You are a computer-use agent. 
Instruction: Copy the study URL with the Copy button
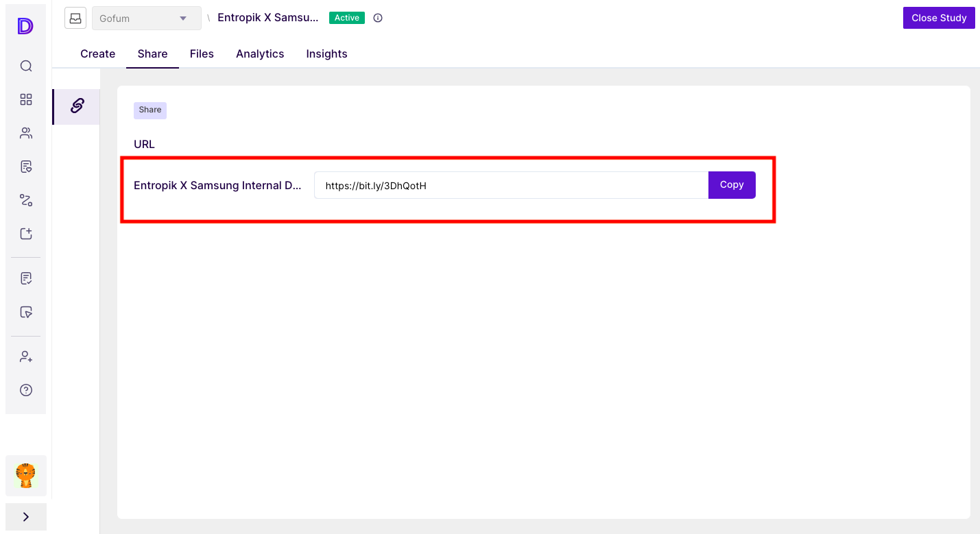point(732,185)
